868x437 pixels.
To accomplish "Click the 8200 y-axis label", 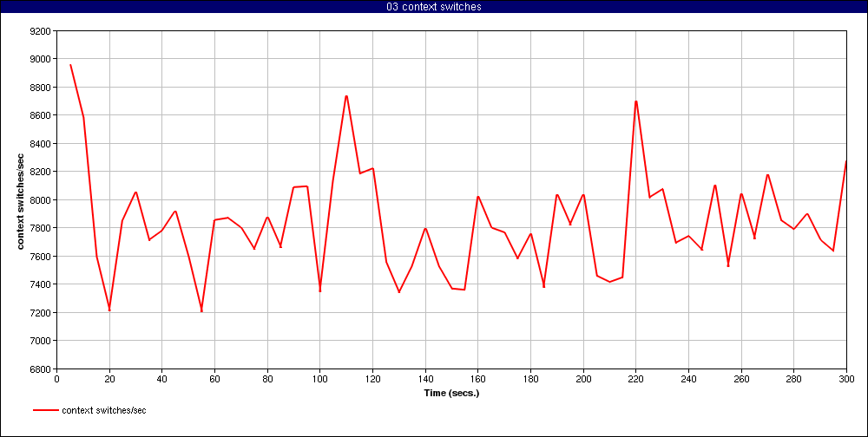I will pyautogui.click(x=42, y=172).
